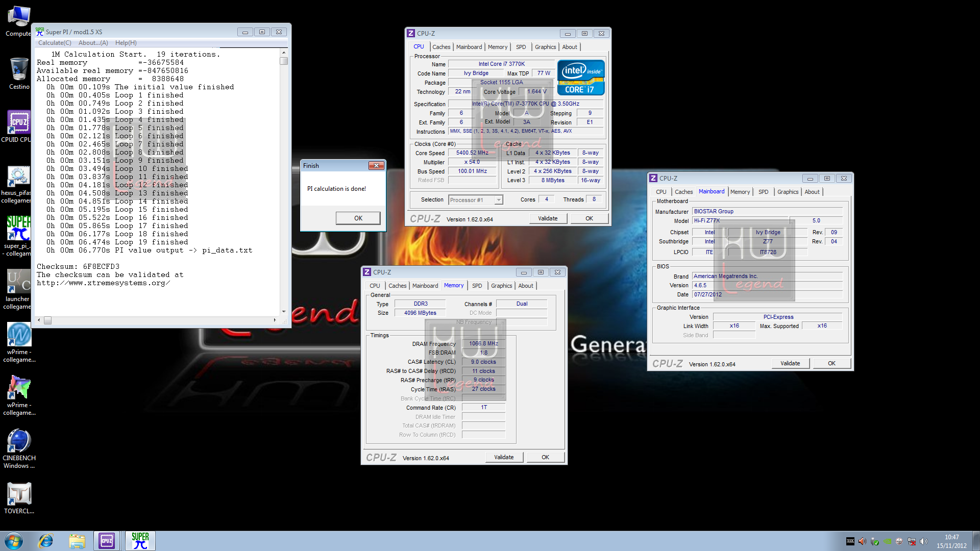Click Super PI horizontal scrollbar right arrow
The width and height of the screenshot is (980, 551).
(275, 320)
